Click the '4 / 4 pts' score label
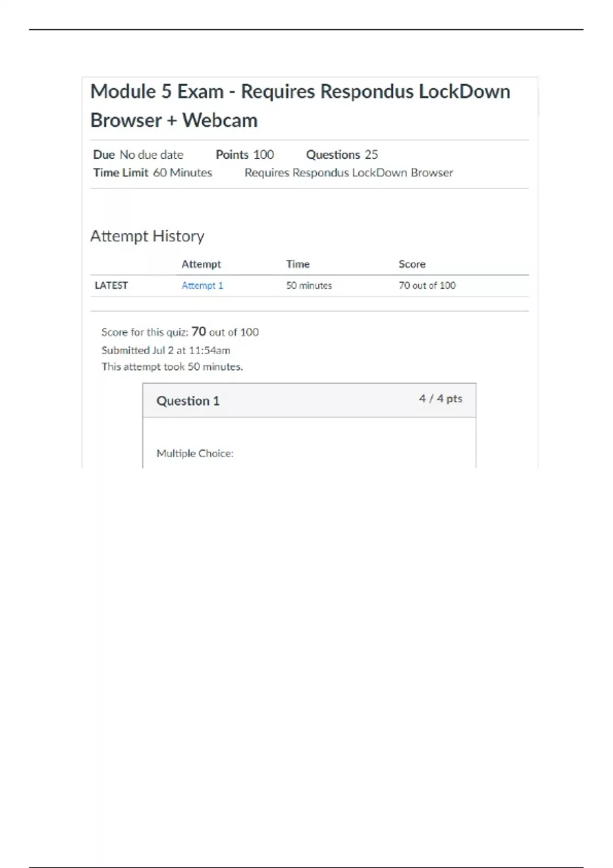613x868 pixels. pos(440,399)
